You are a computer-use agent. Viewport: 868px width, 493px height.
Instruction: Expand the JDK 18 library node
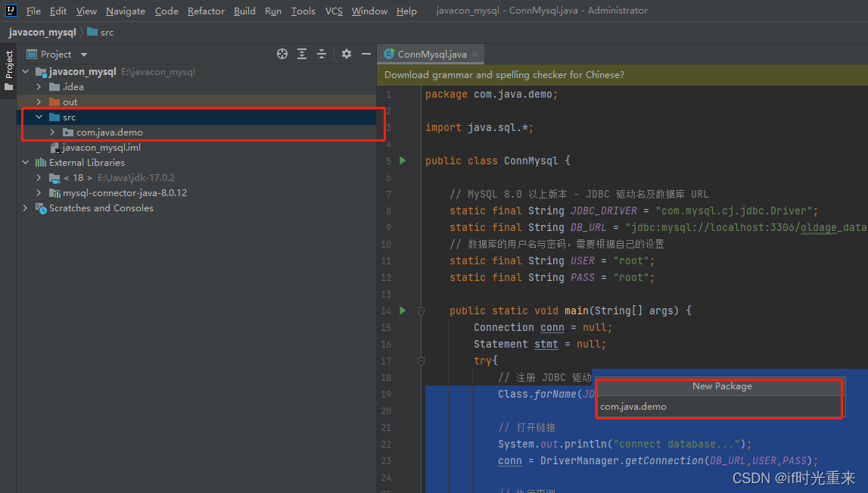(x=39, y=178)
